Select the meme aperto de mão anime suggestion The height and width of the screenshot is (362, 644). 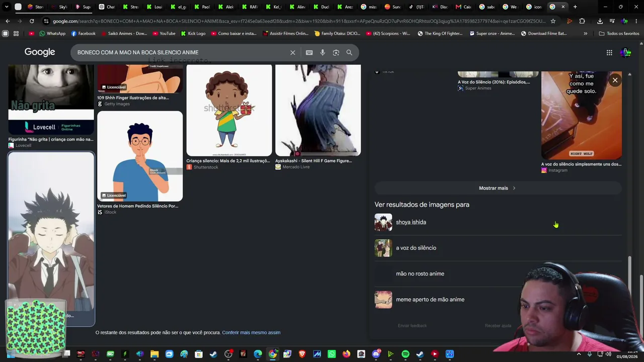[x=498, y=300]
